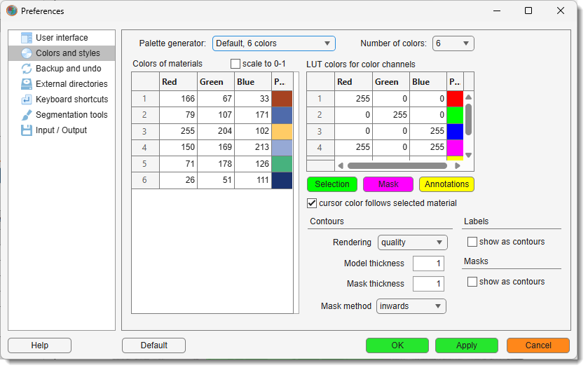Click the green OK button
Viewport: 588px width, 370px height.
tap(397, 345)
